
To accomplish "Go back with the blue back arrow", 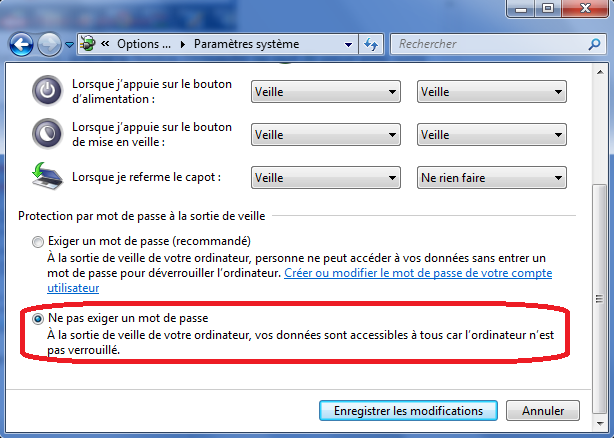I will 21,44.
